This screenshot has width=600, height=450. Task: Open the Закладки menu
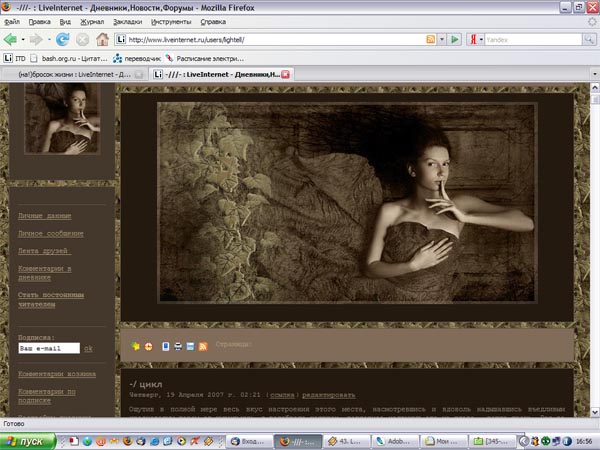(127, 22)
